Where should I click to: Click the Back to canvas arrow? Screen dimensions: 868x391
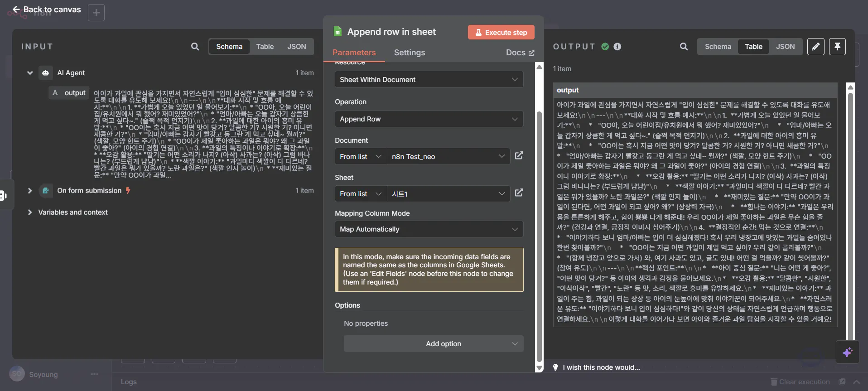pos(16,10)
